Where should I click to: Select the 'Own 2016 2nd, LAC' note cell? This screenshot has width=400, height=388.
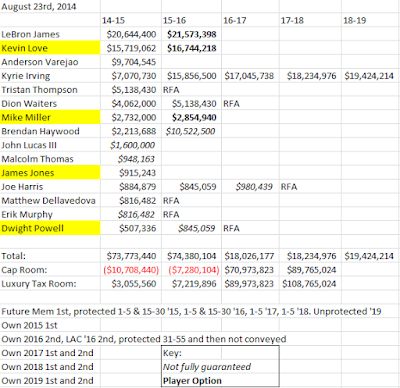(144, 339)
